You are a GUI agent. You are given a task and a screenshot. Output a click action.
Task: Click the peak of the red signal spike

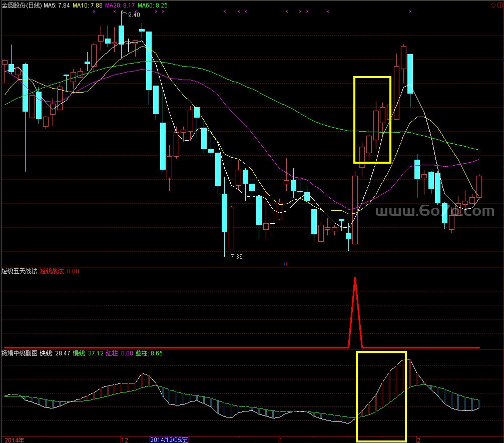355,277
